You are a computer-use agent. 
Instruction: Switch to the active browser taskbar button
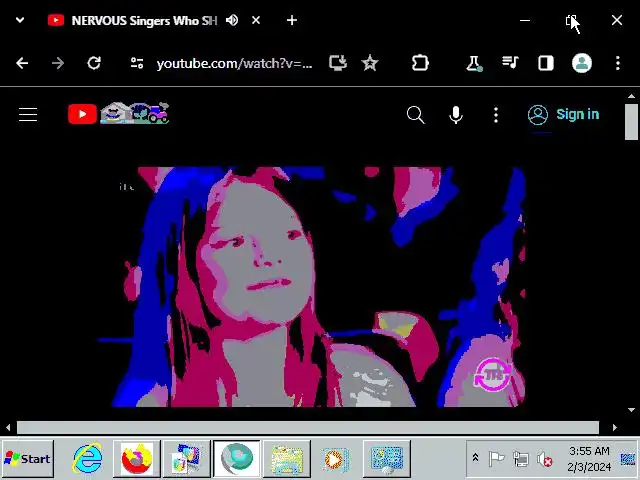tap(237, 459)
